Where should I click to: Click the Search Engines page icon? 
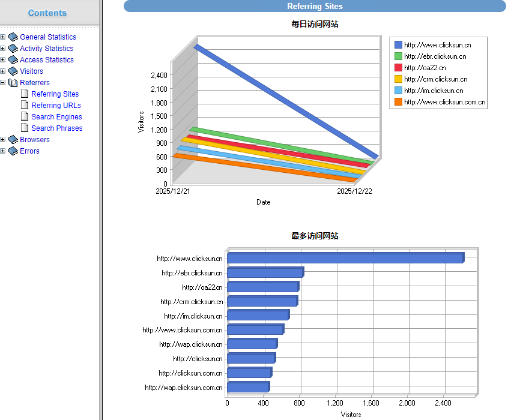click(25, 117)
